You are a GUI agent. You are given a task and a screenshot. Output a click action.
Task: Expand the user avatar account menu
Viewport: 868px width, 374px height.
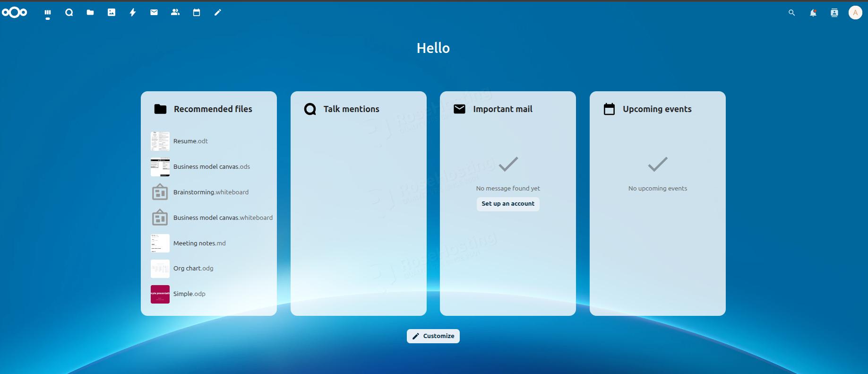pyautogui.click(x=855, y=13)
